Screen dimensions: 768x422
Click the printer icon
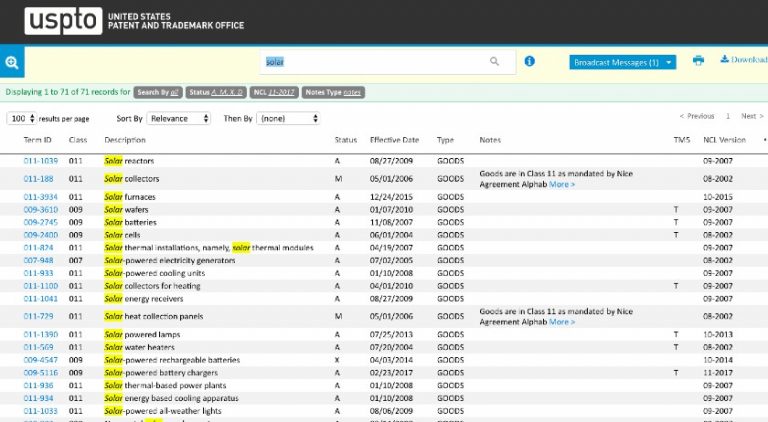click(698, 61)
